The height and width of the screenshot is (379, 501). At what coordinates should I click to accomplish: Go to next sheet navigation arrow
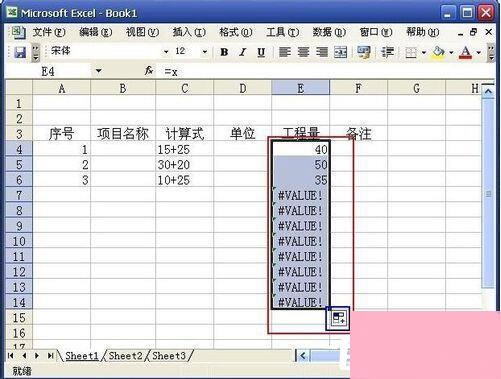[37, 356]
